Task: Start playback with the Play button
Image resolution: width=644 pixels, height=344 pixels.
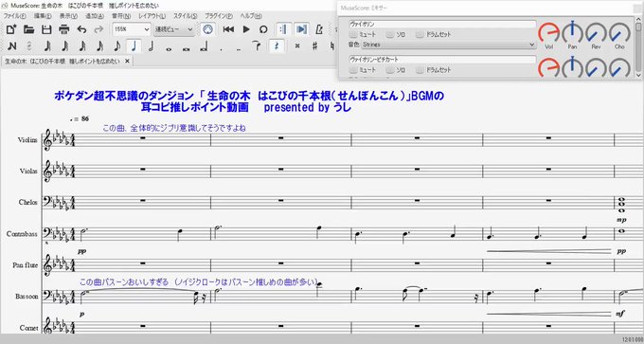Action: [x=246, y=29]
